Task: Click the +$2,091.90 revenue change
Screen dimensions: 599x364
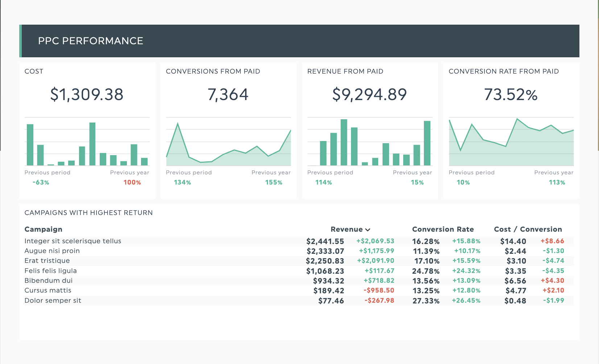Action: click(x=376, y=261)
